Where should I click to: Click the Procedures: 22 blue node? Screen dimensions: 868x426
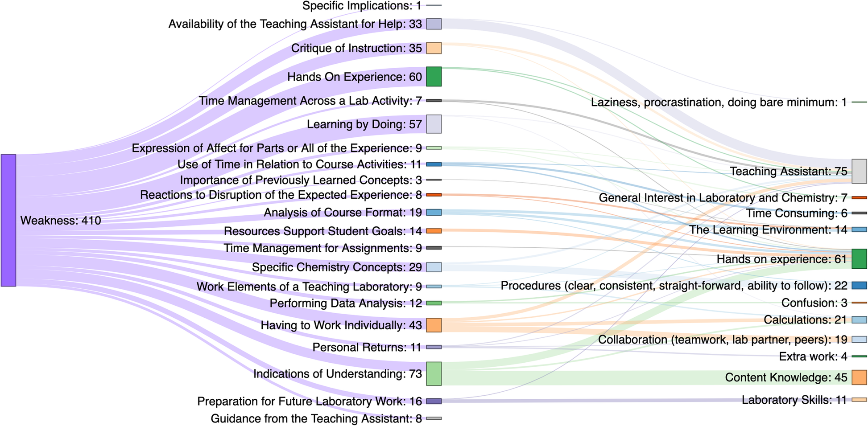click(859, 286)
